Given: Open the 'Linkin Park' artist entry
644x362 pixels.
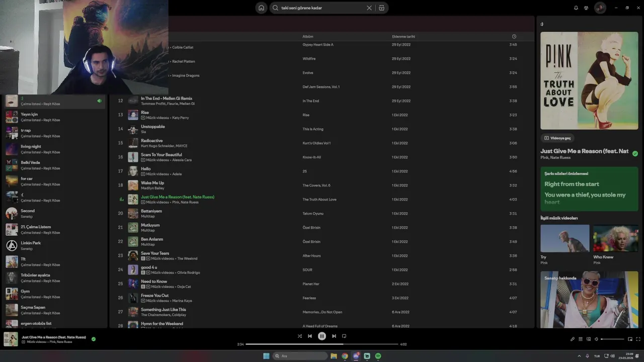Looking at the screenshot, I should (x=55, y=245).
